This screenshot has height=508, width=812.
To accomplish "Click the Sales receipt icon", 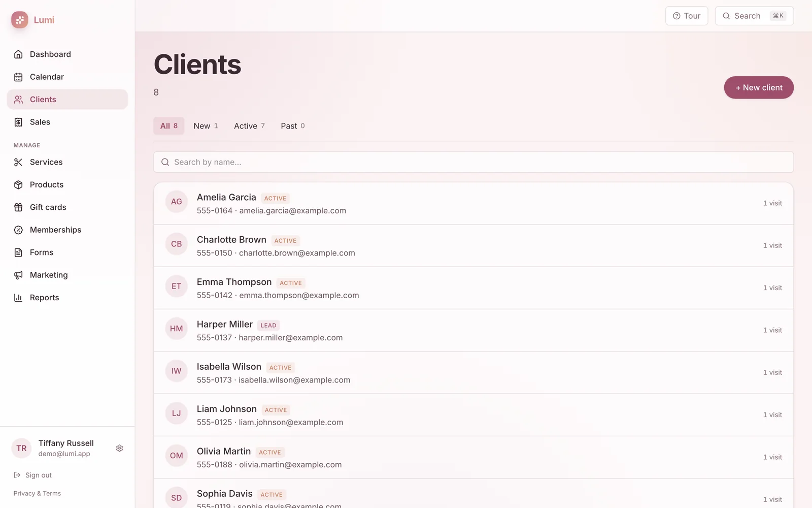I will click(18, 122).
